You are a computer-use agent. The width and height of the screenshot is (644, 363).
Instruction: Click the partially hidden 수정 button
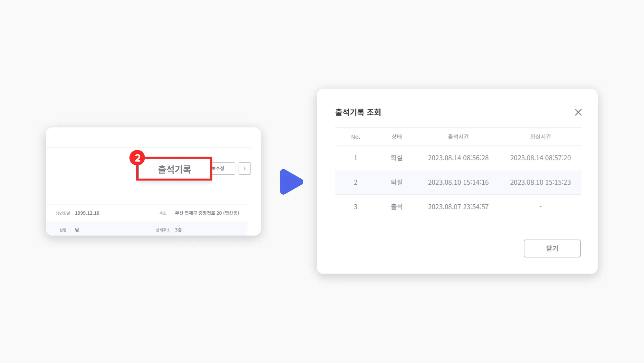[223, 169]
